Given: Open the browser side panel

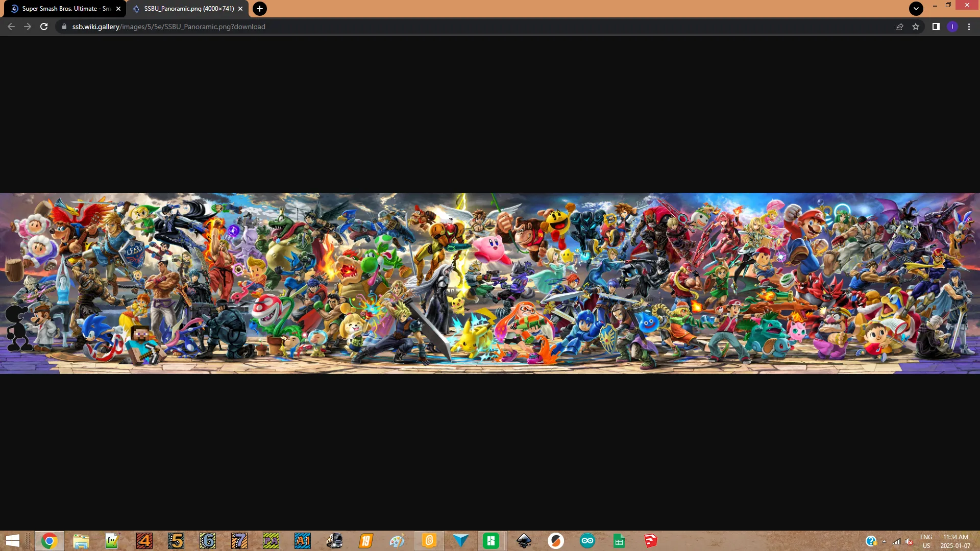Looking at the screenshot, I should point(936,27).
